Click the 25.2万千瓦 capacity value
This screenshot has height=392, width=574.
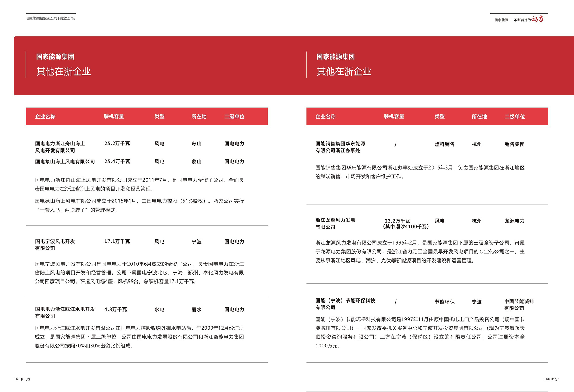click(117, 144)
